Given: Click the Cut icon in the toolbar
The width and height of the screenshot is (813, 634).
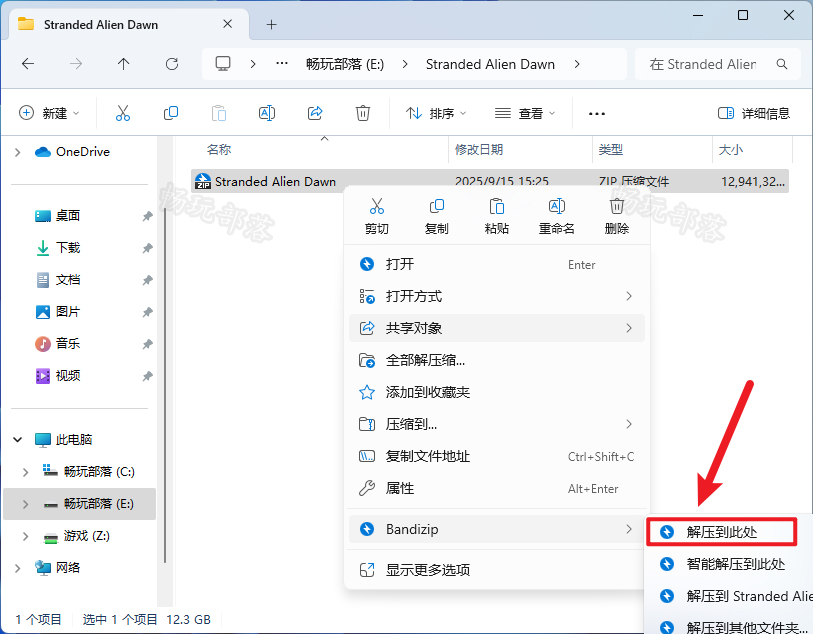Looking at the screenshot, I should tap(123, 113).
